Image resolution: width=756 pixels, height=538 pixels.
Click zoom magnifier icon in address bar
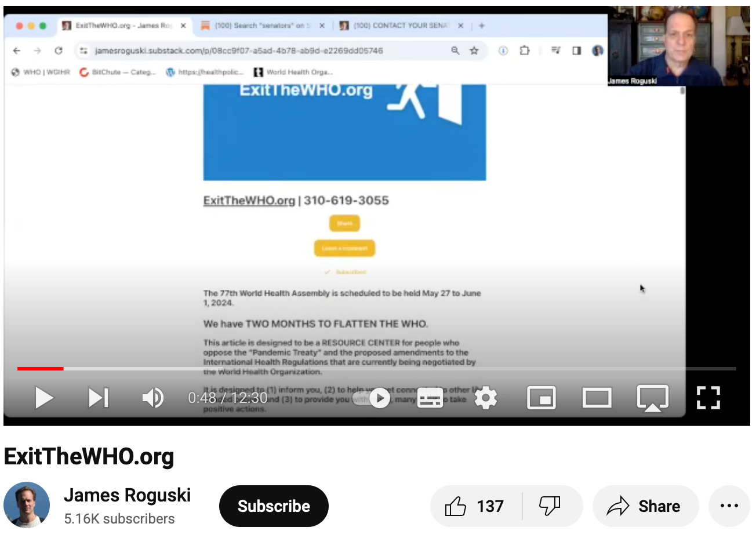point(455,50)
